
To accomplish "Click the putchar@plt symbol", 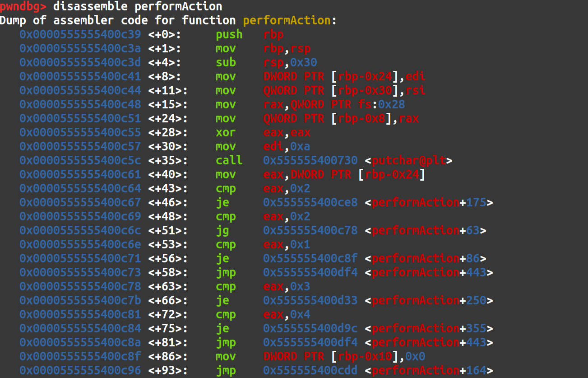I will (408, 160).
